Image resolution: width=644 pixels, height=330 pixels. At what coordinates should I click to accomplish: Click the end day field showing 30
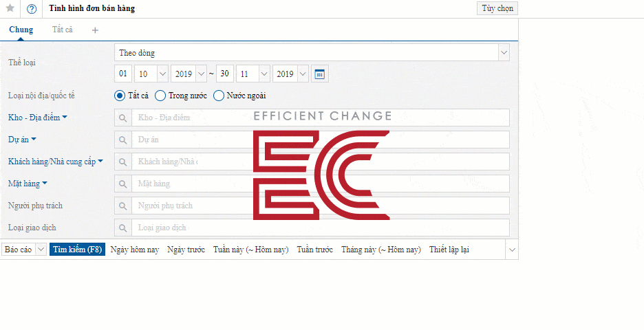pos(225,74)
